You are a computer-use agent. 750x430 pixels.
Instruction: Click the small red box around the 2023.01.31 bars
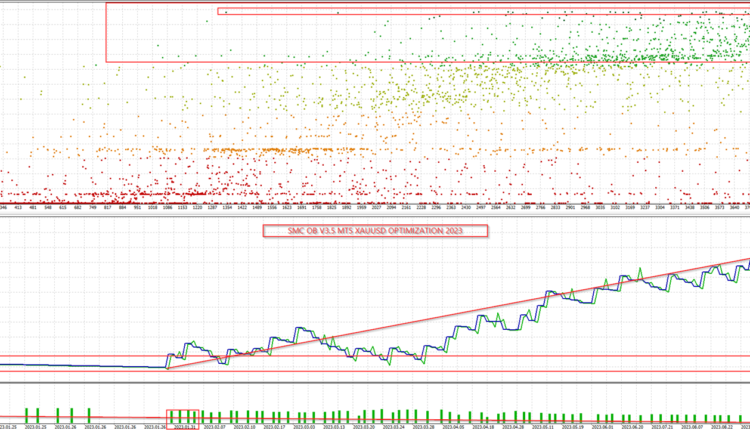point(183,416)
